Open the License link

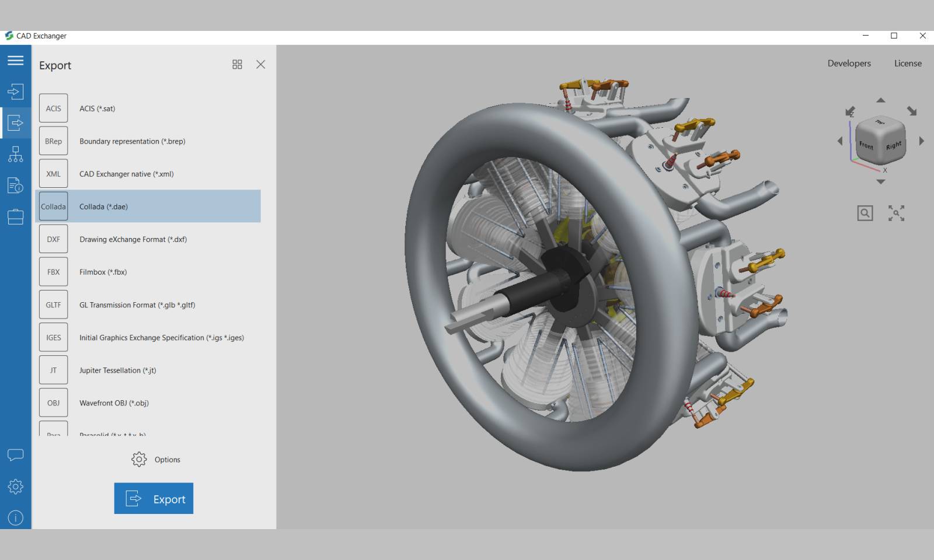(908, 64)
